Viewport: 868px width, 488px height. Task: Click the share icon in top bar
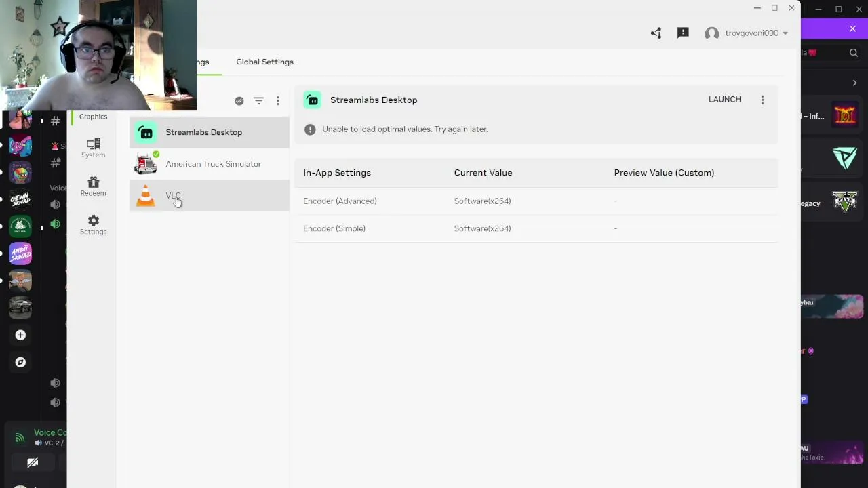[x=656, y=33]
